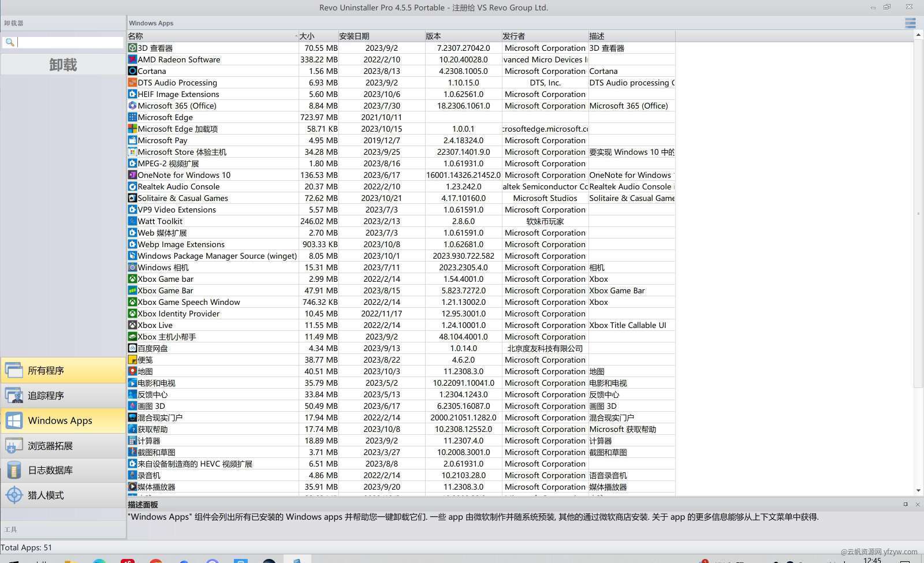Image resolution: width=924 pixels, height=563 pixels.
Task: Open 日志数据库 section
Action: click(x=63, y=470)
